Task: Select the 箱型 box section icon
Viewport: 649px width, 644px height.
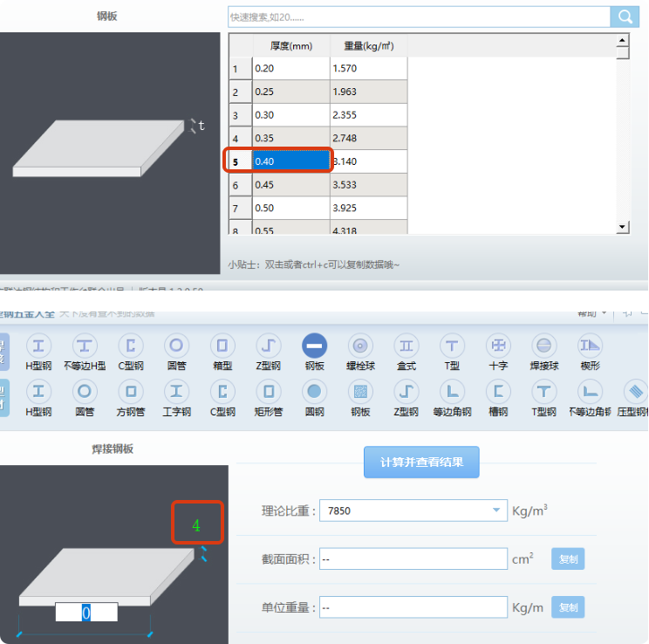Action: pos(222,346)
